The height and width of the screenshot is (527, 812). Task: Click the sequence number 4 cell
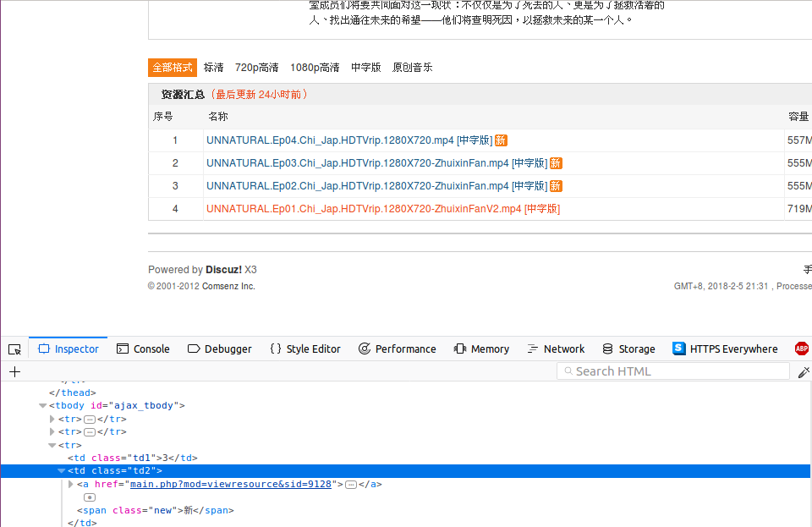click(x=175, y=209)
